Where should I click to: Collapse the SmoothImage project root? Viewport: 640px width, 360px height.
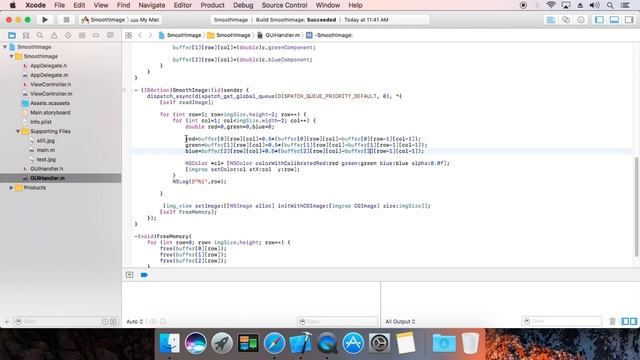(x=5, y=47)
